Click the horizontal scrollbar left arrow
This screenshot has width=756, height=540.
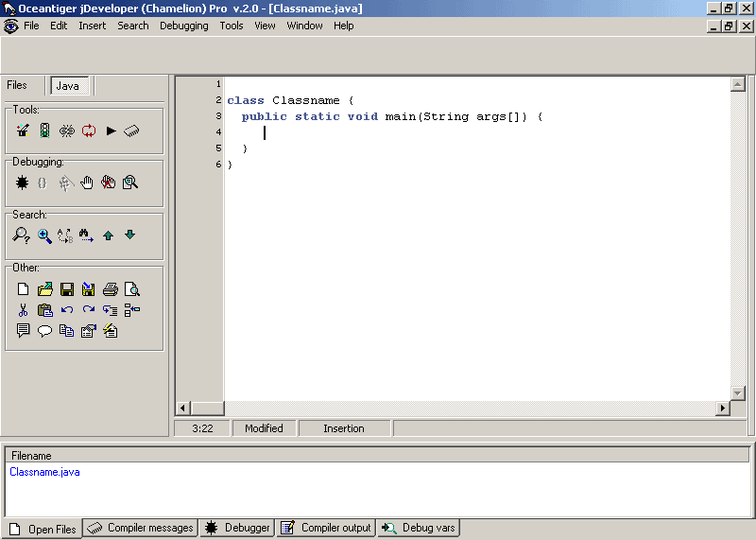182,409
